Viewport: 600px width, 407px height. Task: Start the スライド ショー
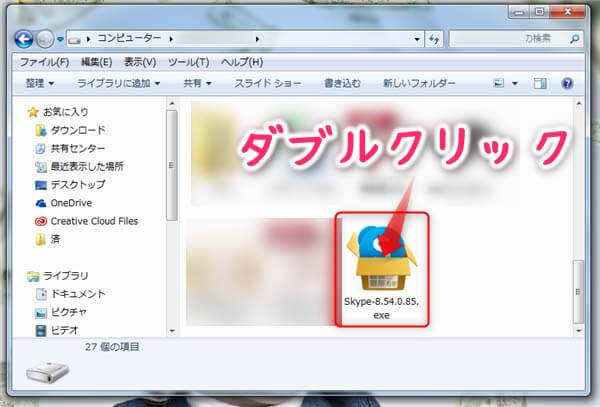(x=268, y=83)
